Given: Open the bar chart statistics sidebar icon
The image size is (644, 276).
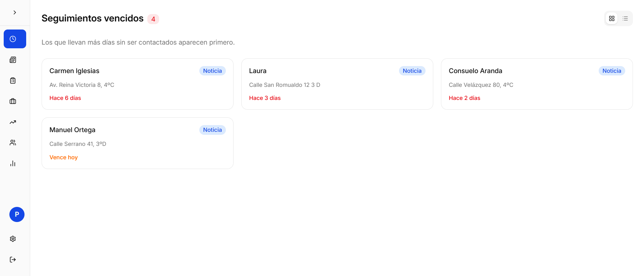Looking at the screenshot, I should pos(13,164).
